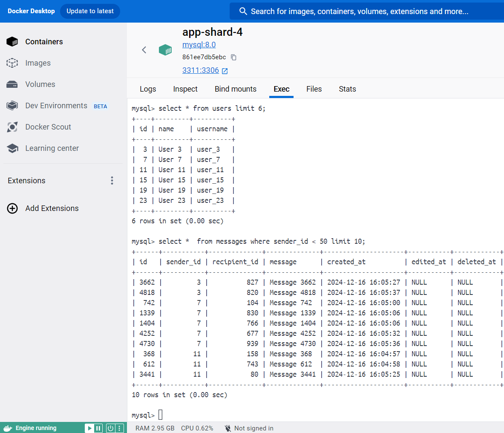504x433 pixels.
Task: Click the Add Extensions label
Action: point(52,208)
